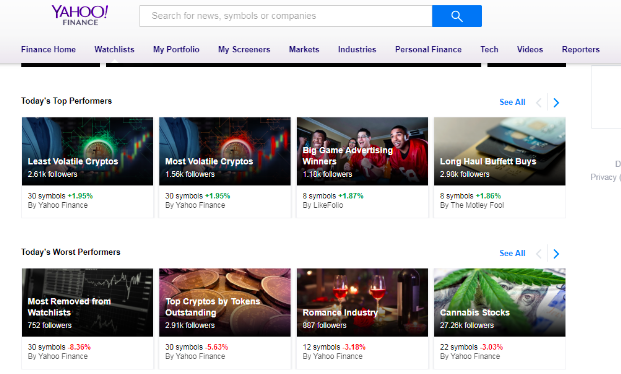The image size is (621, 374).
Task: Open the Watchlists tab
Action: (x=114, y=50)
